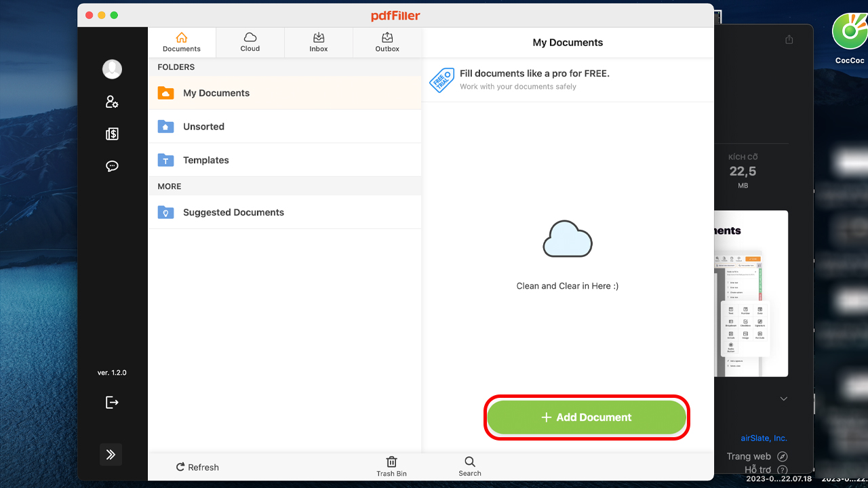The height and width of the screenshot is (488, 868).
Task: Click the app screenshot thumbnail in background window
Action: tap(751, 293)
